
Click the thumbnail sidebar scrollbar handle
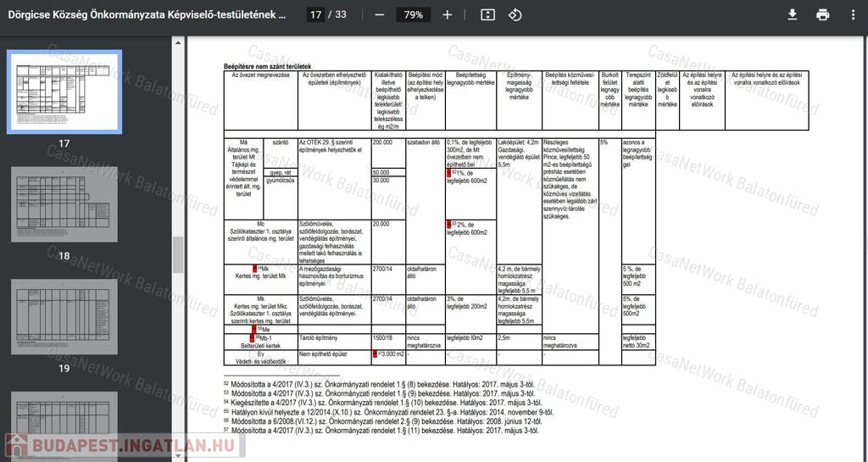pyautogui.click(x=178, y=254)
